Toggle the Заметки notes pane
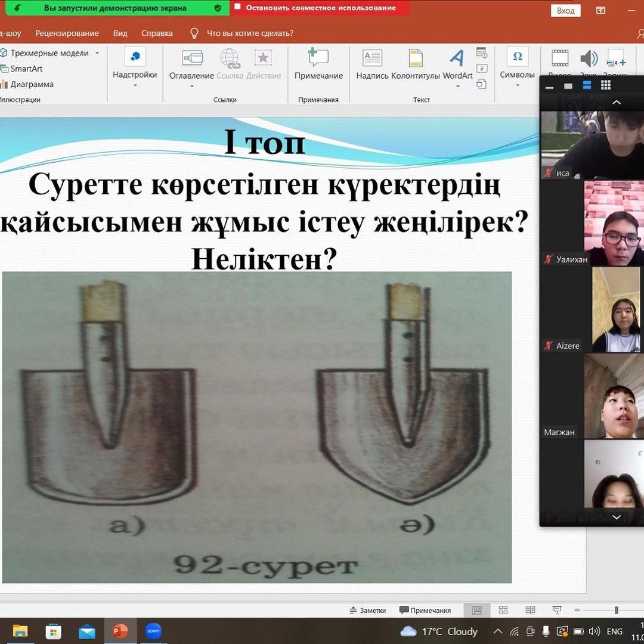This screenshot has width=644, height=644. 368,610
